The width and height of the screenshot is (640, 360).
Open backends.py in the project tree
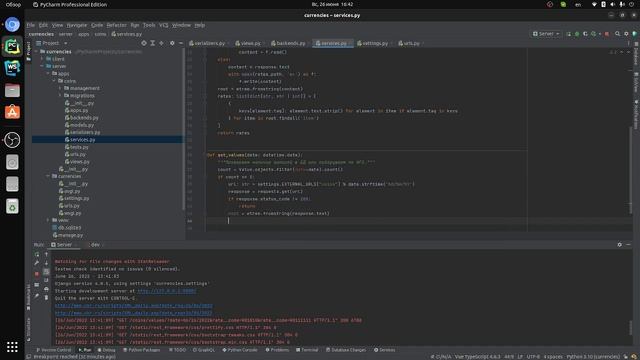(82, 118)
